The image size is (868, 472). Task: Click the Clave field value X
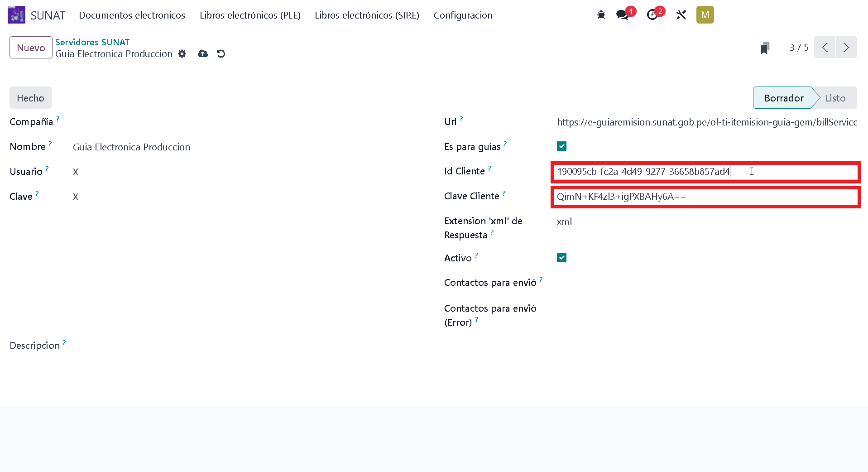pos(76,197)
